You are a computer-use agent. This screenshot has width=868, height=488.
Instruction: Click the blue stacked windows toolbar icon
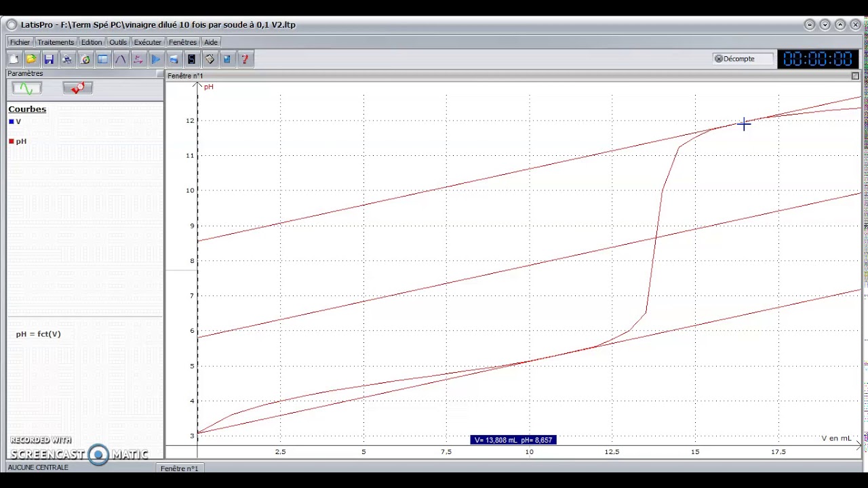[174, 60]
